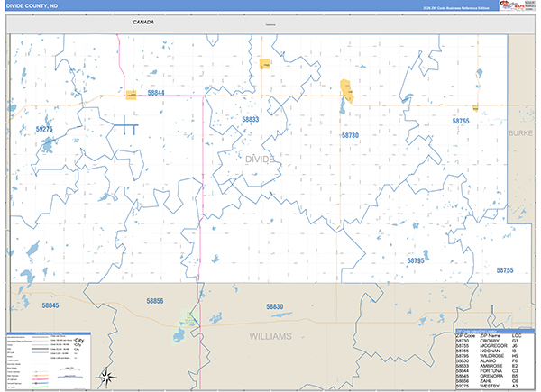Click the 'LOC' column header
The width and height of the screenshot is (541, 392).
pyautogui.click(x=517, y=335)
